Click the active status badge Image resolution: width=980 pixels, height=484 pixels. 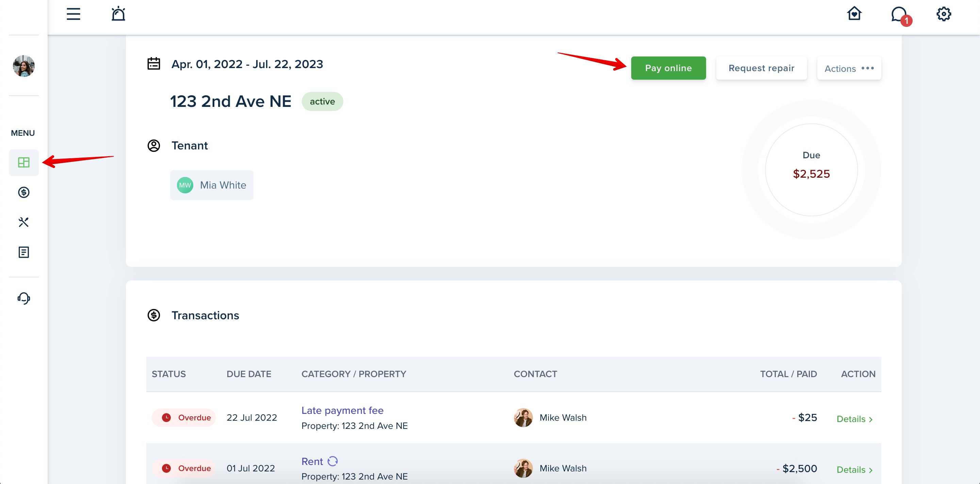pos(322,101)
